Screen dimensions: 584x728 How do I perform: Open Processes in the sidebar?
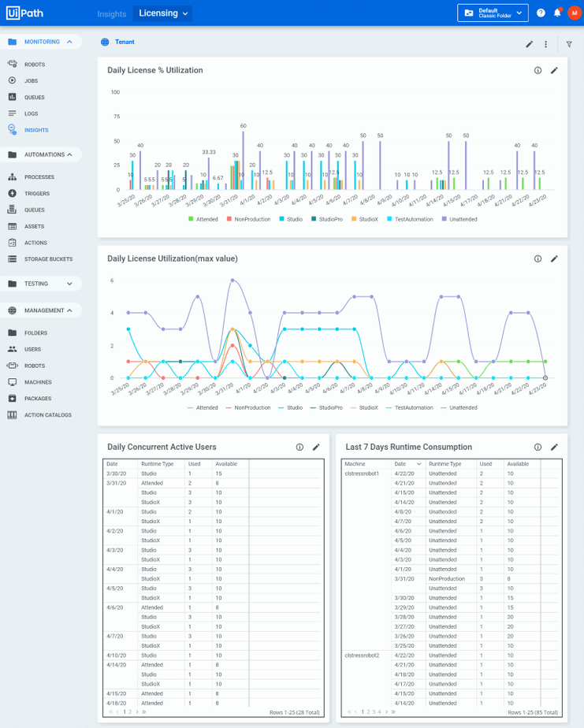[40, 177]
